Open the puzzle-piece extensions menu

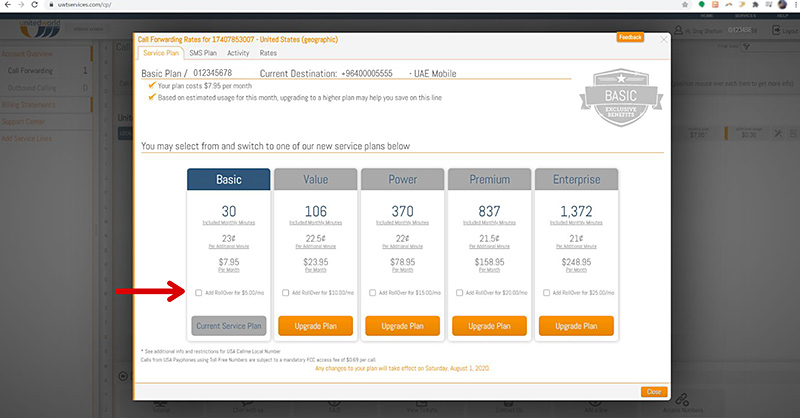pos(756,5)
